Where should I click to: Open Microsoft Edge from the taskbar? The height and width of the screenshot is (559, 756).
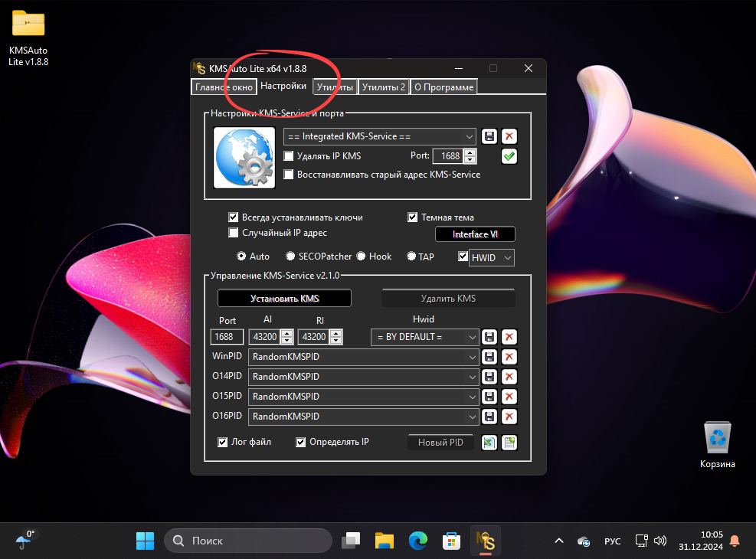click(x=417, y=541)
